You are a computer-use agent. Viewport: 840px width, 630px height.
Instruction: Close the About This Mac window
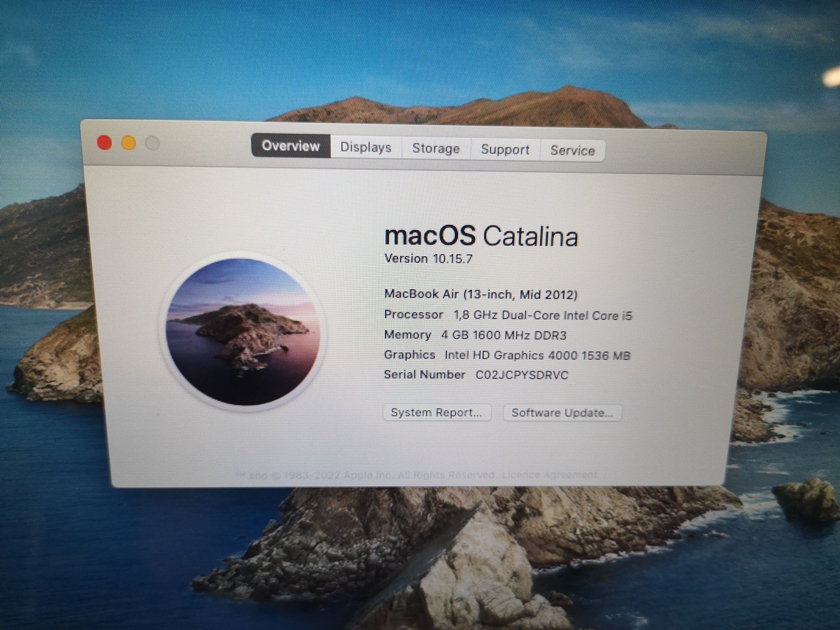point(105,143)
